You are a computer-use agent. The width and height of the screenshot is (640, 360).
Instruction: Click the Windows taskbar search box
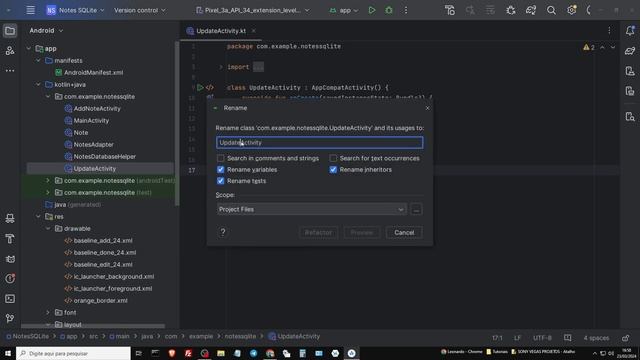(73, 353)
